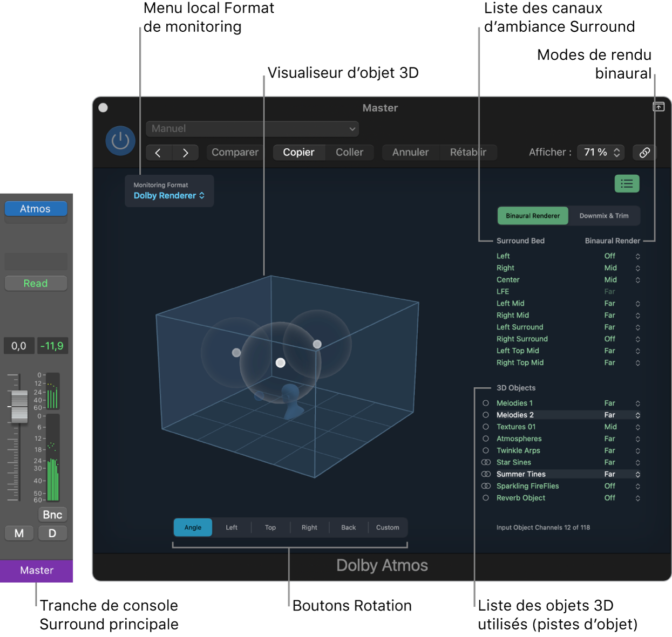
Task: Select the Right rotation view
Action: 309,528
